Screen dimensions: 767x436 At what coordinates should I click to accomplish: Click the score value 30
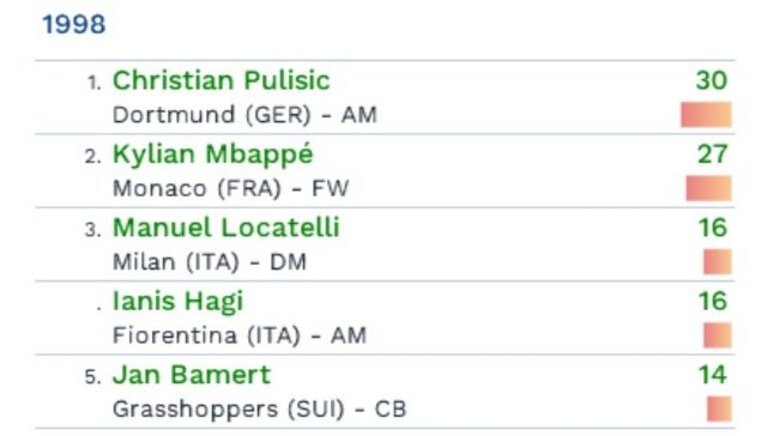coord(712,80)
